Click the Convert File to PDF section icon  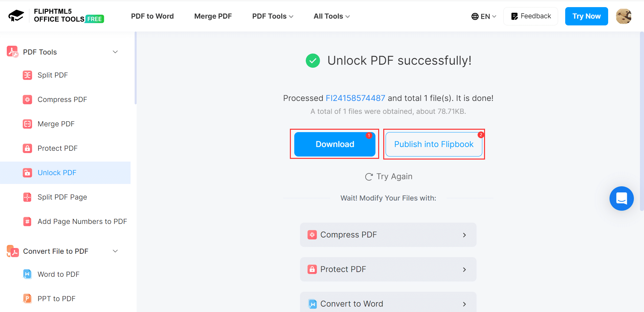pyautogui.click(x=13, y=251)
